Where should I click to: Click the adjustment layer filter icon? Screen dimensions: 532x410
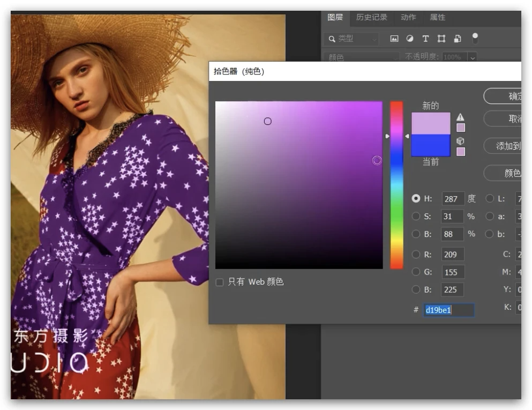410,39
